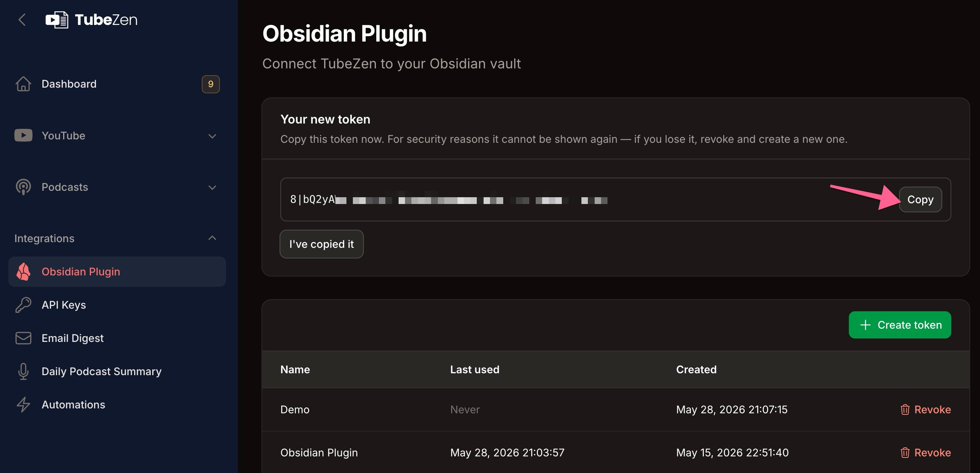Select the Dashboard house icon
This screenshot has width=980, height=473.
[23, 84]
